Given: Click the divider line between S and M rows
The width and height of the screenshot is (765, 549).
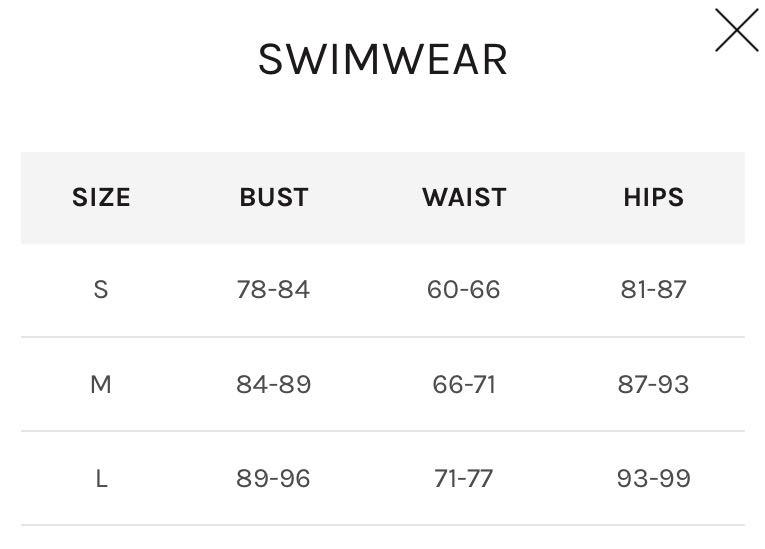Looking at the screenshot, I should [383, 337].
